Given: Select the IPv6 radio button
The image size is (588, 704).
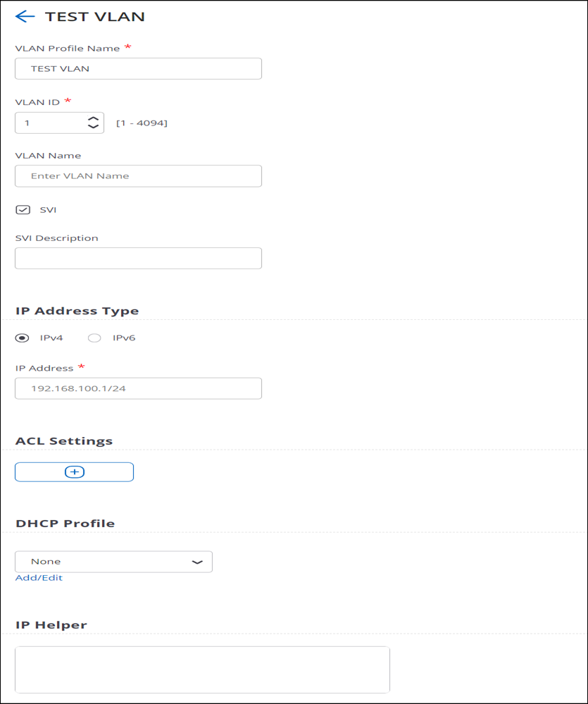Looking at the screenshot, I should coord(94,338).
